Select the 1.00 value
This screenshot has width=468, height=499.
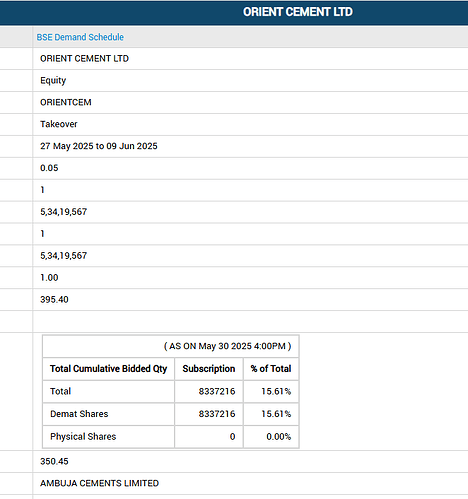(49, 278)
